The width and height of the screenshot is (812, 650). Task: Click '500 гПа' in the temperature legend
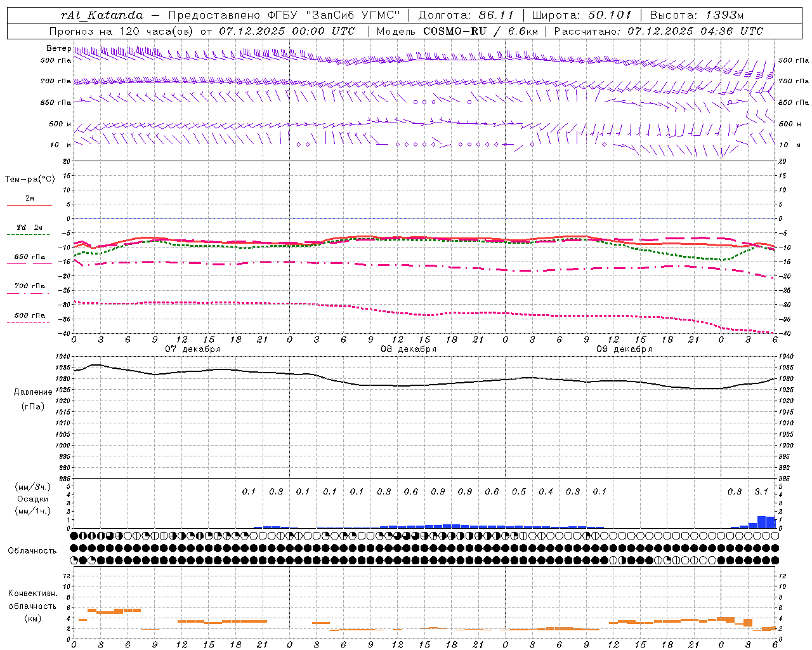pyautogui.click(x=30, y=315)
